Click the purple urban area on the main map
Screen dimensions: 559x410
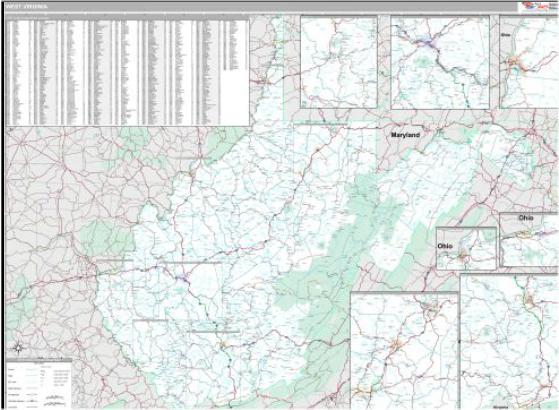click(x=183, y=277)
